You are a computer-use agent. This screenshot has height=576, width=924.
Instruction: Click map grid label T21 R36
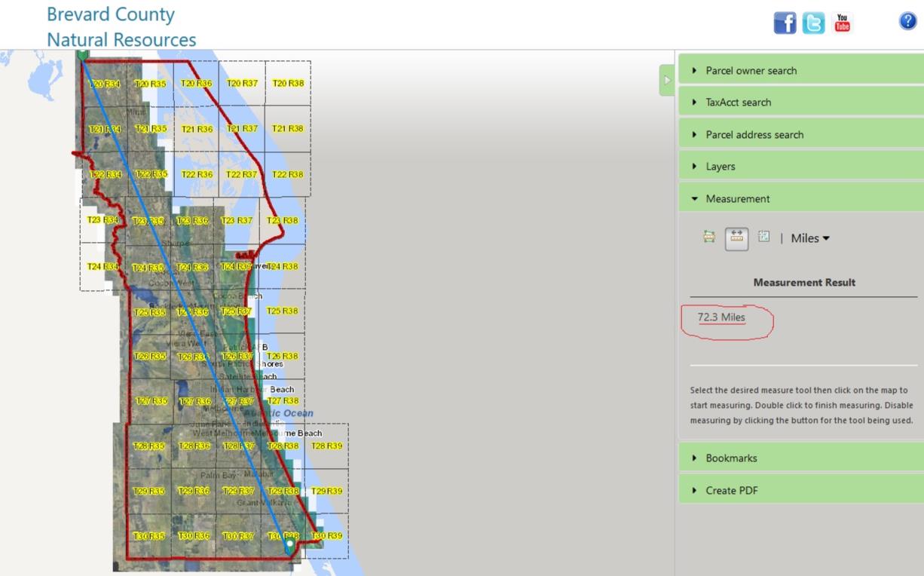pos(197,129)
